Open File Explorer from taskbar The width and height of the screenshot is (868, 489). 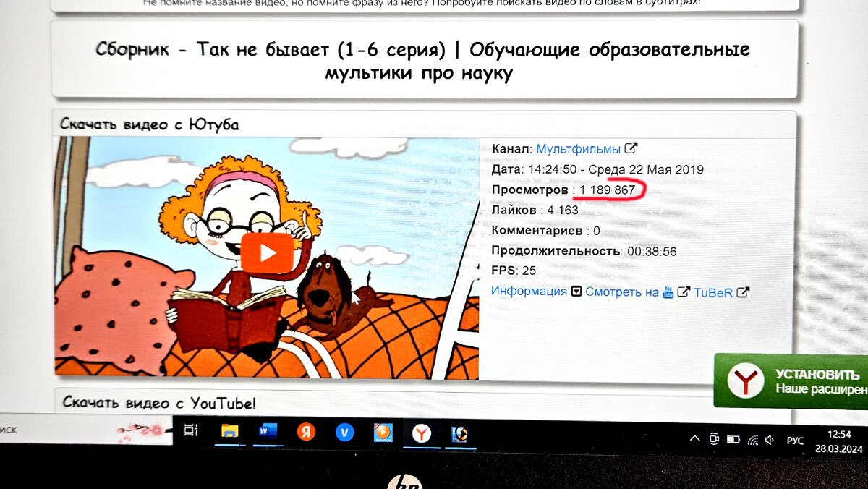pos(229,432)
